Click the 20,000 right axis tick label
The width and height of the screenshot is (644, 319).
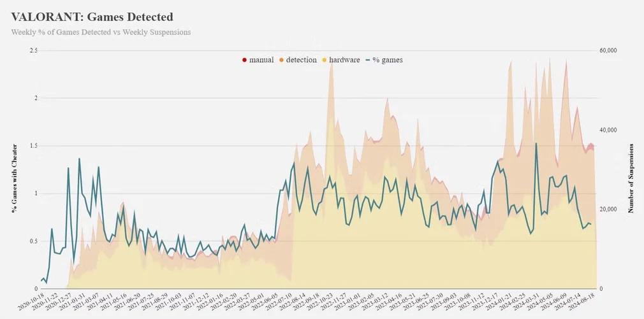609,209
